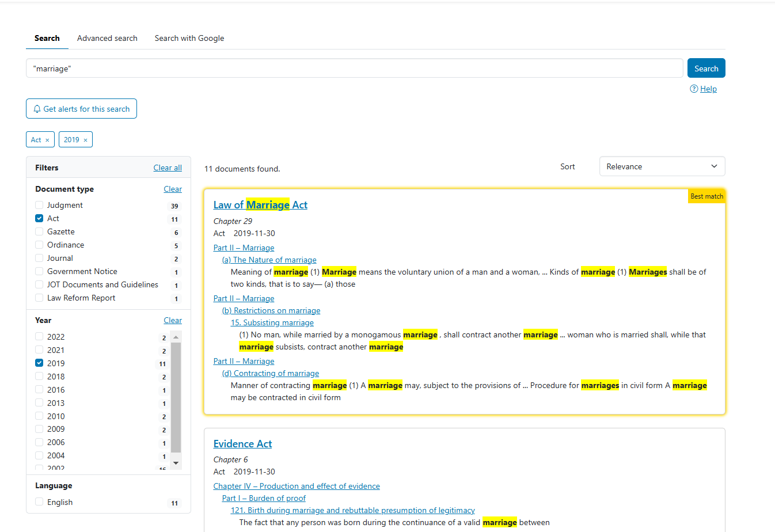Clear all filters
The height and width of the screenshot is (532, 775).
168,168
